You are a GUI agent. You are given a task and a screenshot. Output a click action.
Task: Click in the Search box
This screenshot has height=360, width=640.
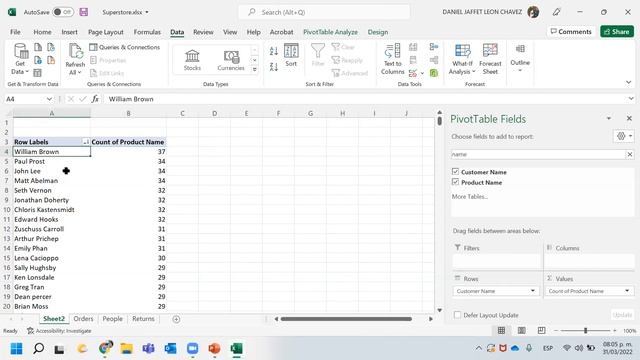click(324, 12)
